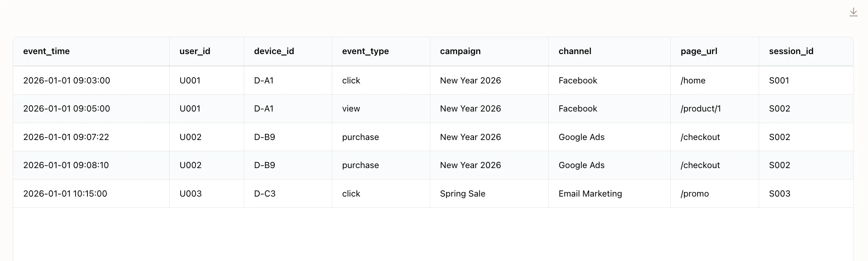Click the channel column header
This screenshot has width=868, height=261.
(x=575, y=51)
